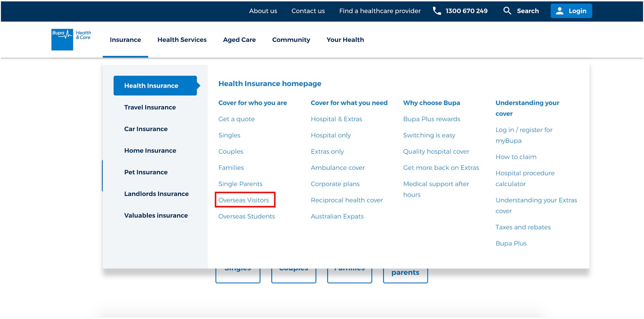This screenshot has width=644, height=319.
Task: Open Understanding your Extras cover link
Action: (536, 206)
